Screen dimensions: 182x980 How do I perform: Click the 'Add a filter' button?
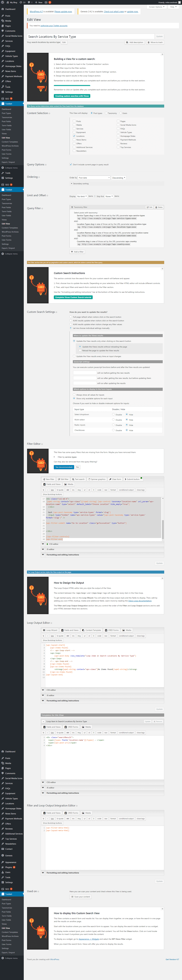(x=77, y=252)
